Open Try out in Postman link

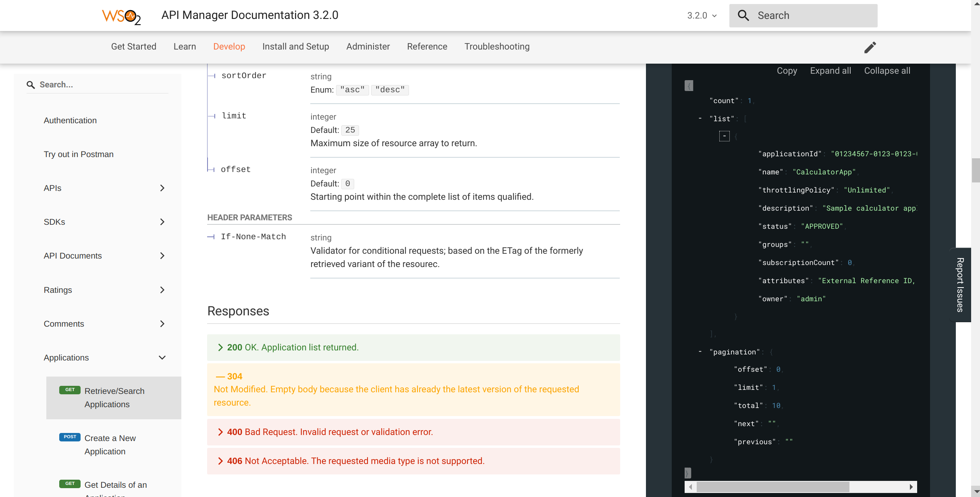[79, 154]
